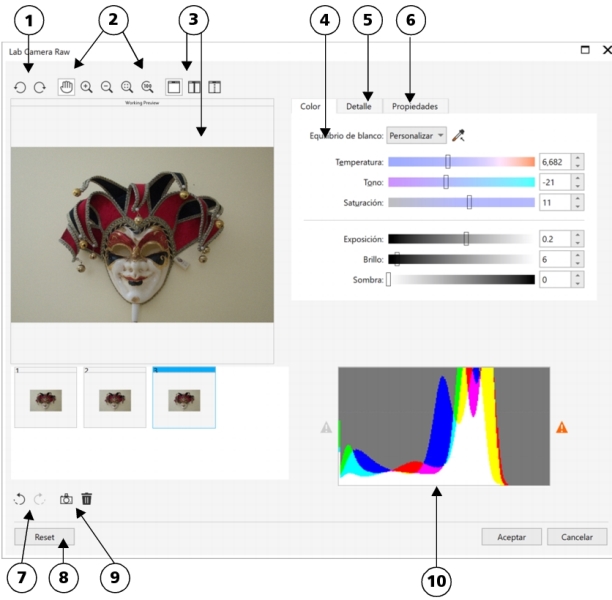
Task: Click the zoom in magnifier
Action: point(87,88)
